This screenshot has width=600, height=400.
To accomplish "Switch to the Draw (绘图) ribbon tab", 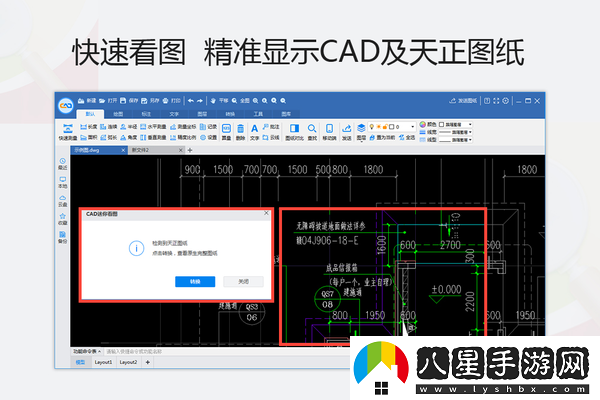I will pos(118,114).
